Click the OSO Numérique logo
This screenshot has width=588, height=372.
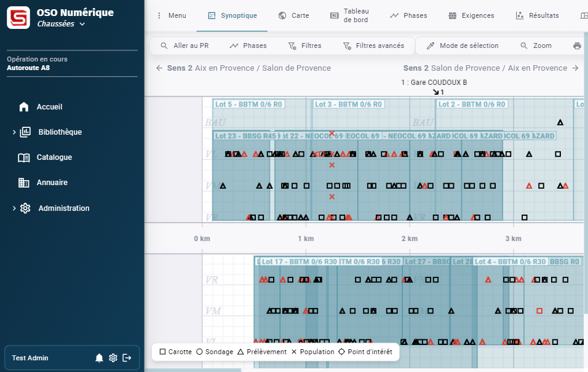[x=18, y=18]
